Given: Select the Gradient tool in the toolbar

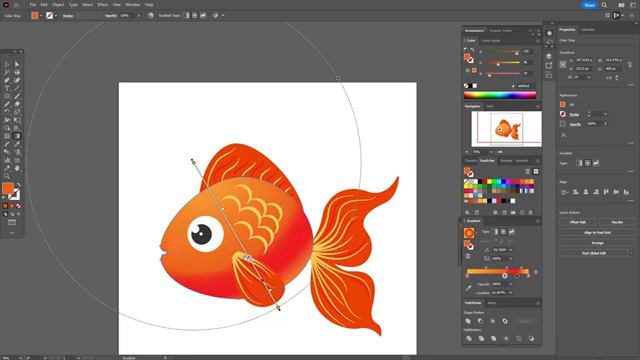Looking at the screenshot, I should point(17,136).
